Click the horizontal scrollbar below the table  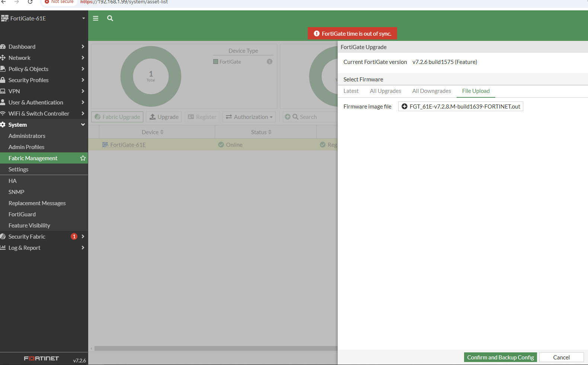click(x=216, y=349)
